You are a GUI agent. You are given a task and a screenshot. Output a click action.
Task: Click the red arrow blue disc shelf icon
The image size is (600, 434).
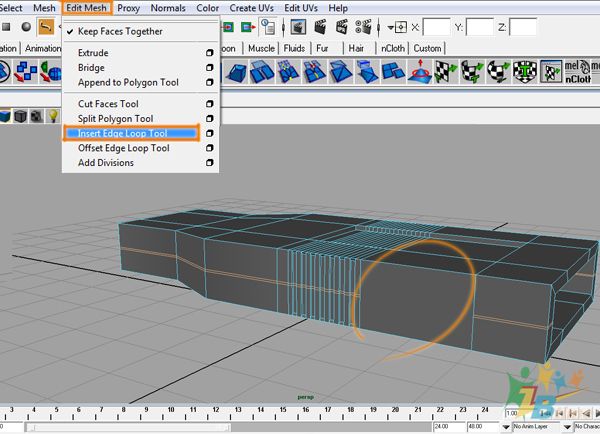pos(420,72)
